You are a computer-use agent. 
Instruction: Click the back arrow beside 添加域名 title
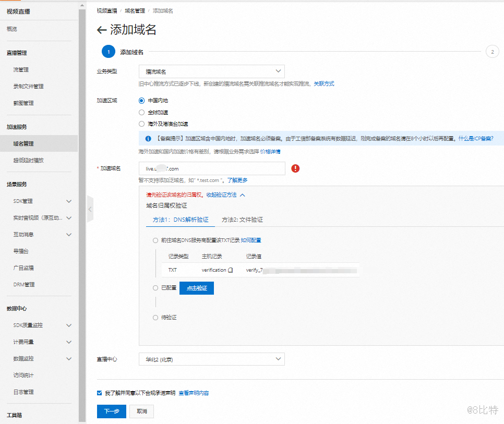(102, 30)
